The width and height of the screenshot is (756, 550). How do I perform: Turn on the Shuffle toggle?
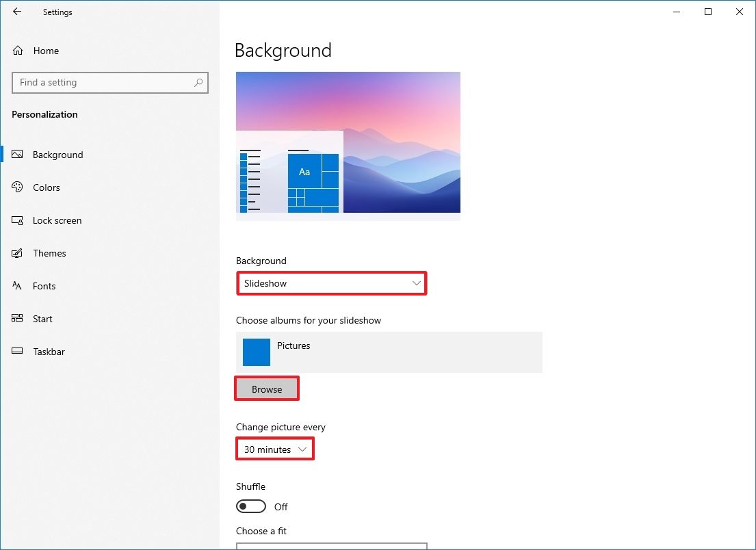click(x=250, y=506)
